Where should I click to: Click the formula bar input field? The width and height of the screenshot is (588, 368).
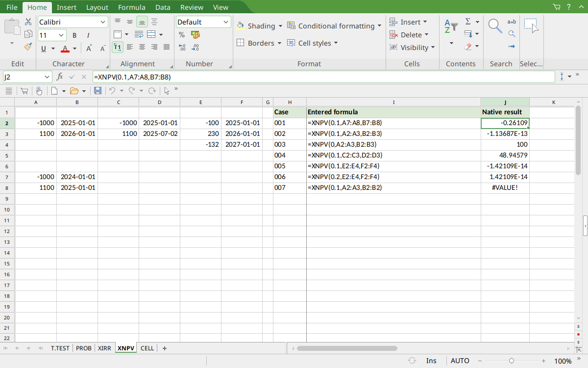tap(323, 77)
